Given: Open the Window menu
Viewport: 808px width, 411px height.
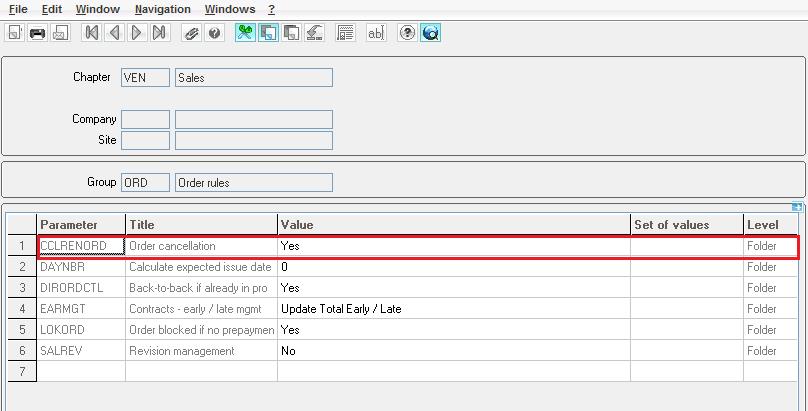Looking at the screenshot, I should click(x=98, y=9).
